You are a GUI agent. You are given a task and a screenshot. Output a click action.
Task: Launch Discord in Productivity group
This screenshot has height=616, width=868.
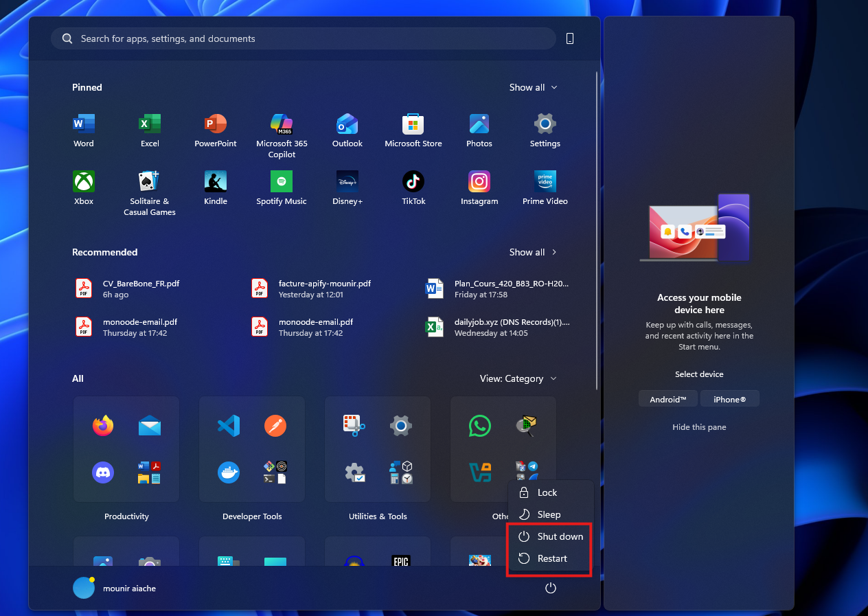click(x=103, y=472)
